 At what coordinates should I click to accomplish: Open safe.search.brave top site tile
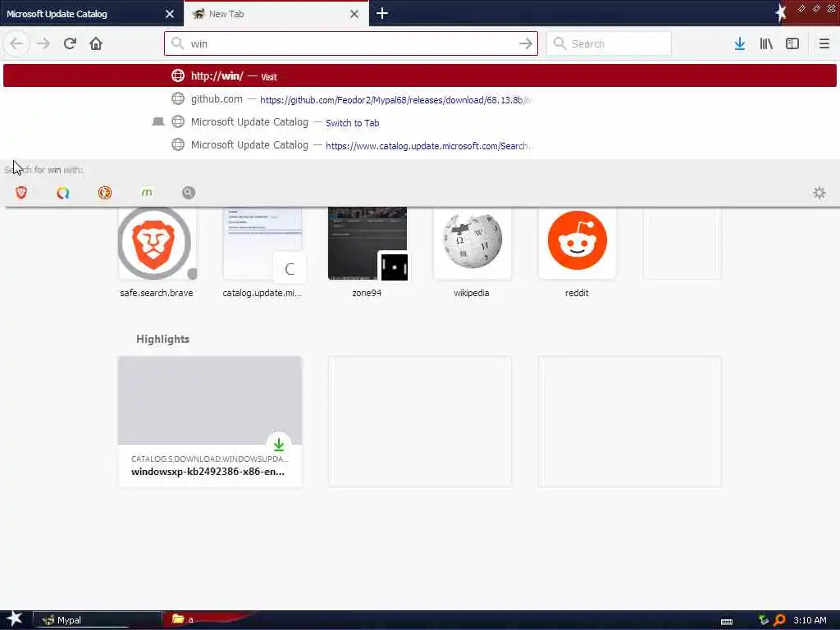(x=157, y=252)
